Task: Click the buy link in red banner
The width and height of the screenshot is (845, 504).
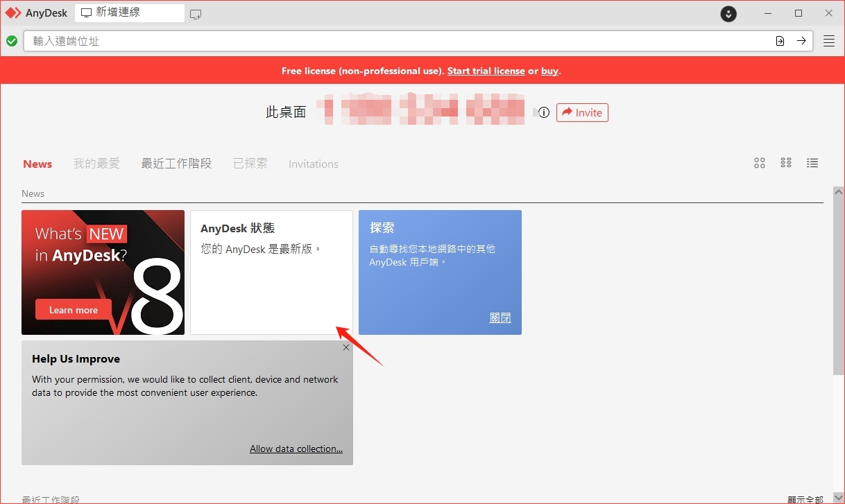Action: point(549,71)
